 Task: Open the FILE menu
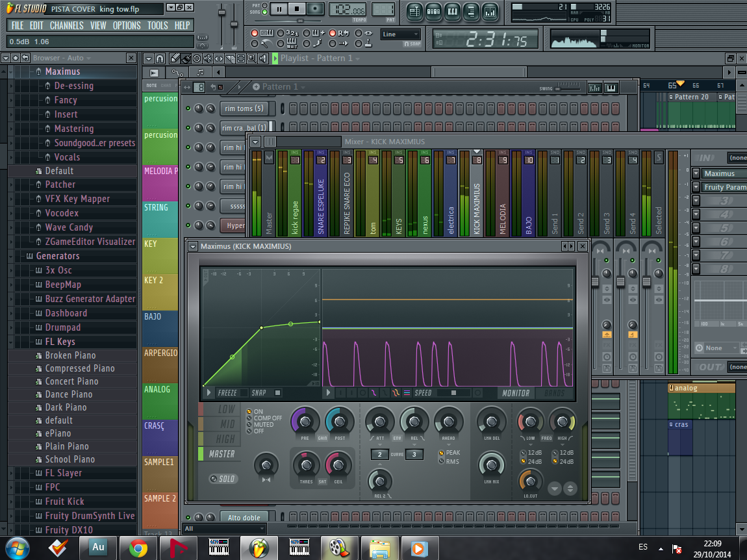click(x=17, y=26)
